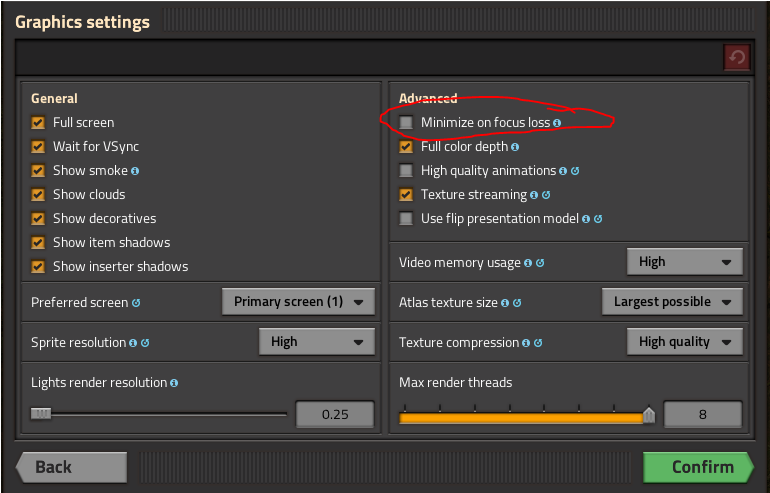Click the 'Max render threads' label
The image size is (770, 493).
point(455,383)
